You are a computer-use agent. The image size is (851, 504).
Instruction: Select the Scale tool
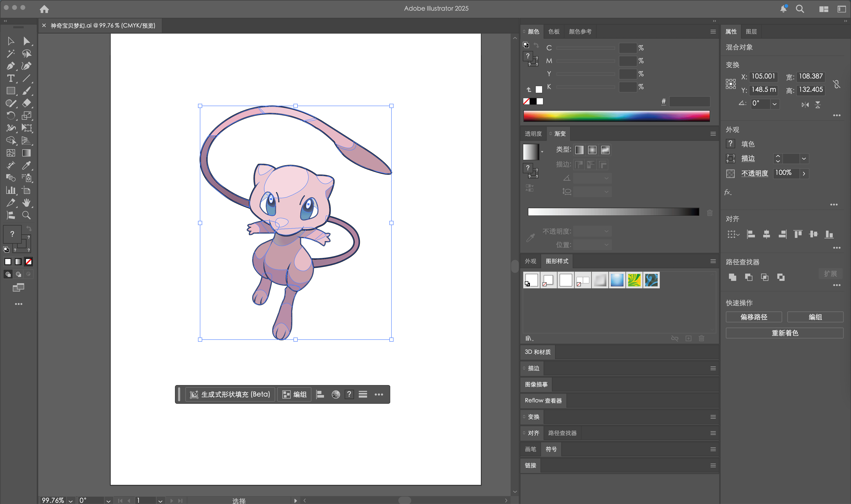click(x=27, y=116)
